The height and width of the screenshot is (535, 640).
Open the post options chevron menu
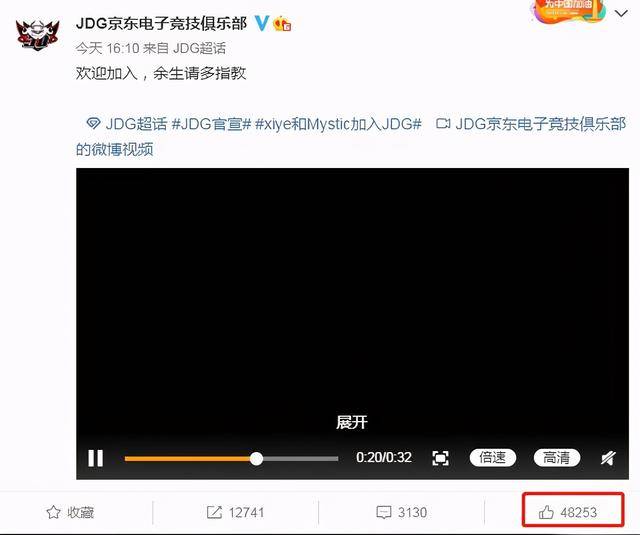621,13
